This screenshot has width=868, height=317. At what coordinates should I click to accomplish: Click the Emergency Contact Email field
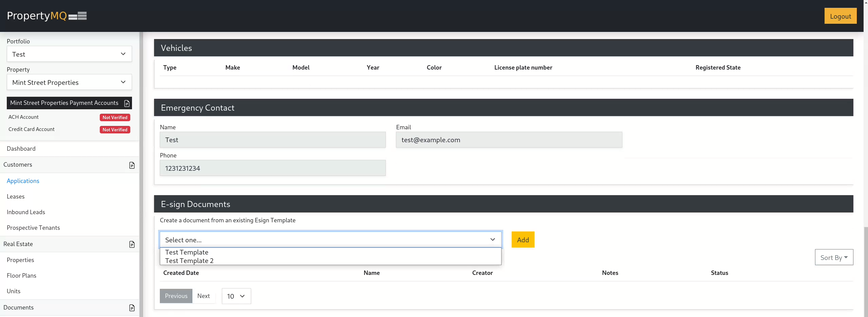(509, 140)
